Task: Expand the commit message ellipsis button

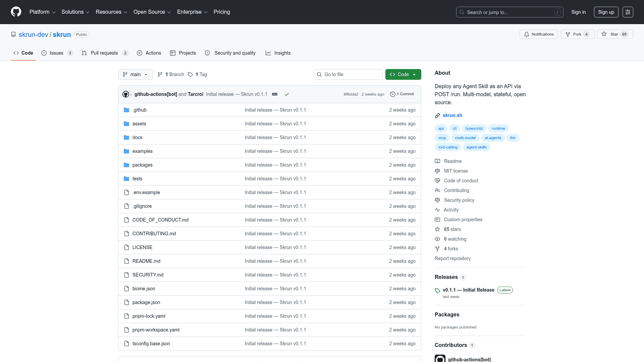Action: tap(275, 94)
